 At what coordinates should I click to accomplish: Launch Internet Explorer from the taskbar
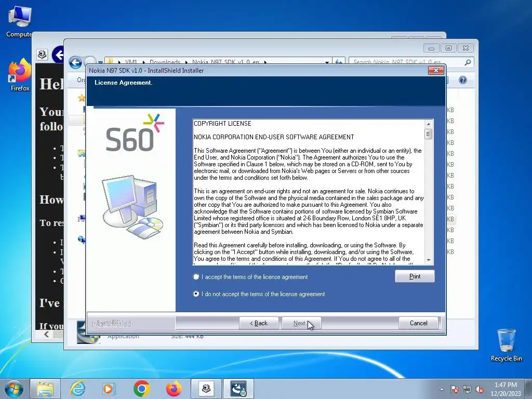[x=77, y=389]
